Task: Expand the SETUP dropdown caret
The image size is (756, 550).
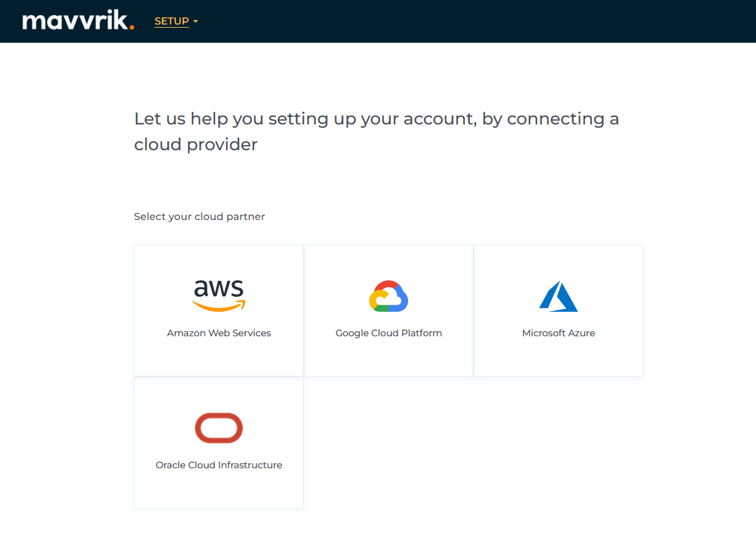Action: point(196,22)
